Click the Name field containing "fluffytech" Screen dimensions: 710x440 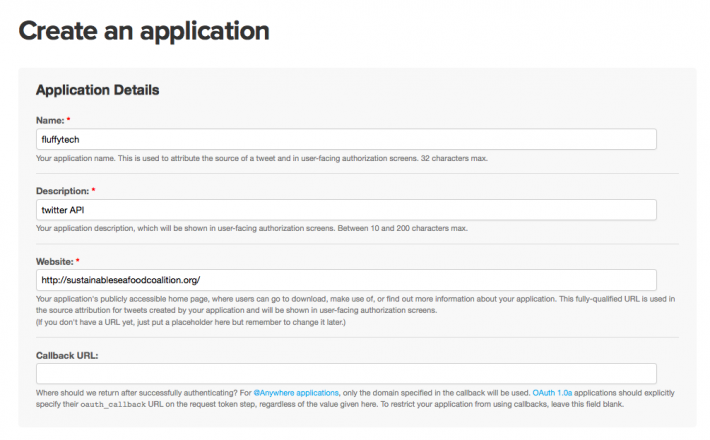click(x=345, y=140)
